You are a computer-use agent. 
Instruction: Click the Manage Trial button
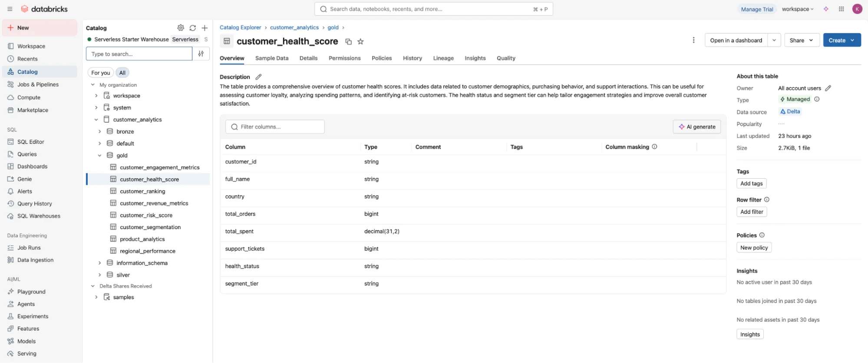[x=757, y=9]
